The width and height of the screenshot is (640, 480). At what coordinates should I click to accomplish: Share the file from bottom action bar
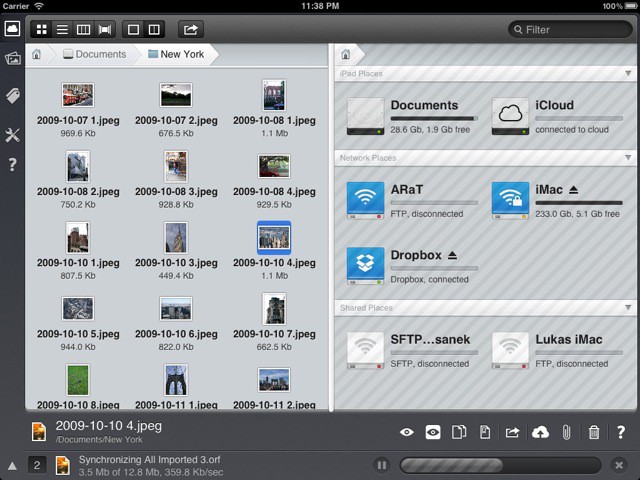[512, 432]
